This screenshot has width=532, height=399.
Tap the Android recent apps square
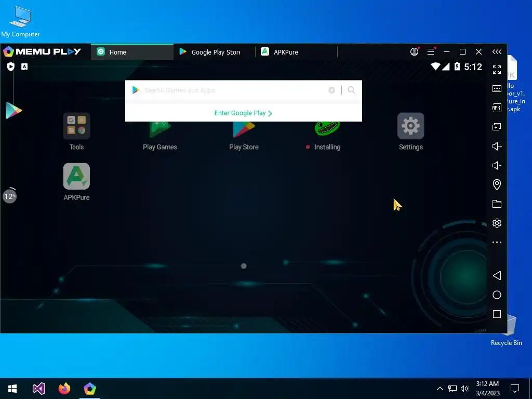point(497,314)
